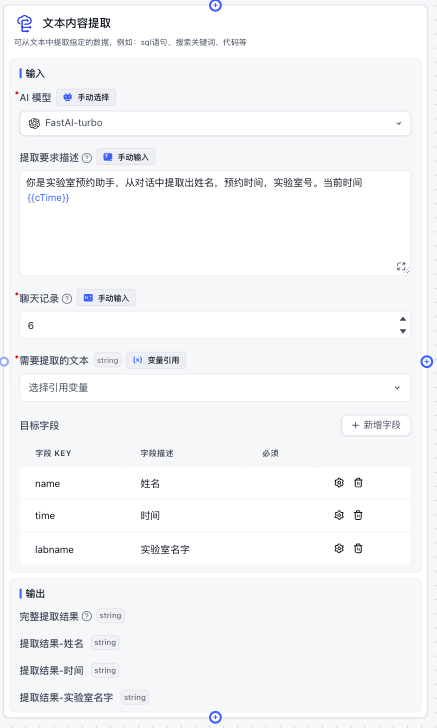The height and width of the screenshot is (728, 437).
Task: Click the help icon beside 聊天记录
Action: click(x=67, y=299)
